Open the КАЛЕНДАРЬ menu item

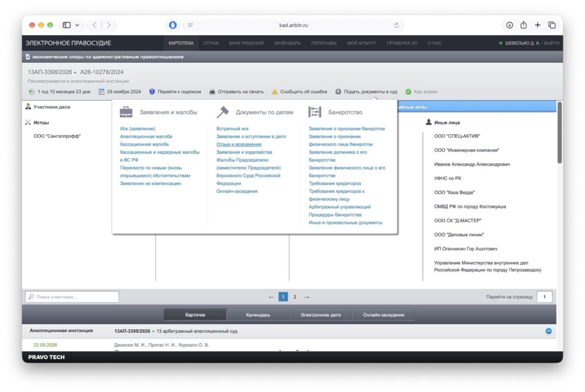288,43
